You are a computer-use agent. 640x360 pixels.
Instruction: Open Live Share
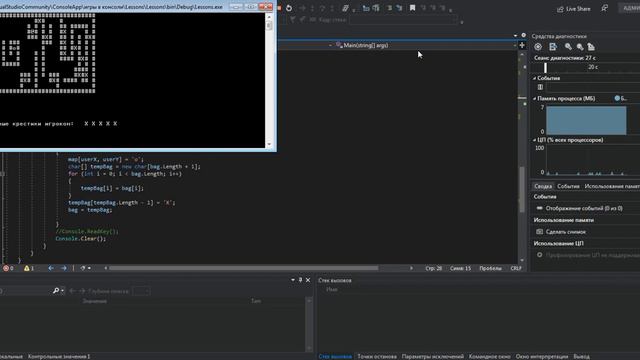coord(573,9)
